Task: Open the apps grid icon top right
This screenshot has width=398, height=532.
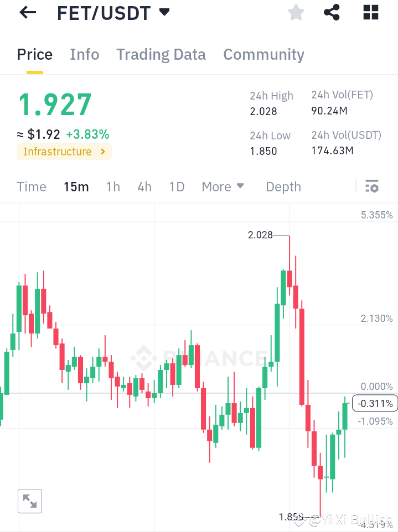Action: pos(370,12)
